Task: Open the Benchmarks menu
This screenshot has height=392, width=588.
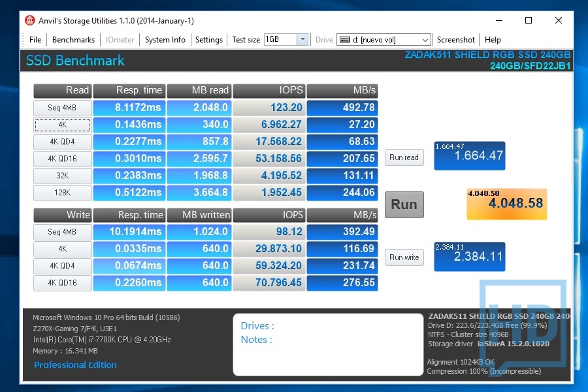Action: [73, 40]
